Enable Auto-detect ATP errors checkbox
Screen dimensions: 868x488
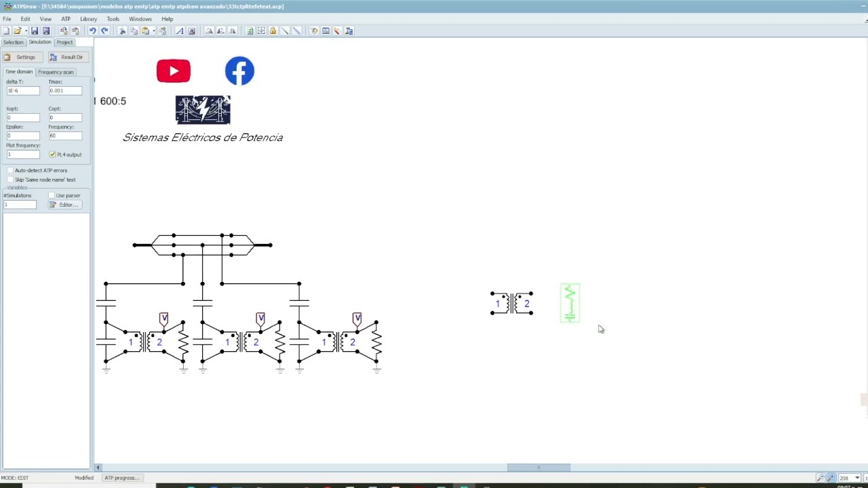click(x=10, y=170)
